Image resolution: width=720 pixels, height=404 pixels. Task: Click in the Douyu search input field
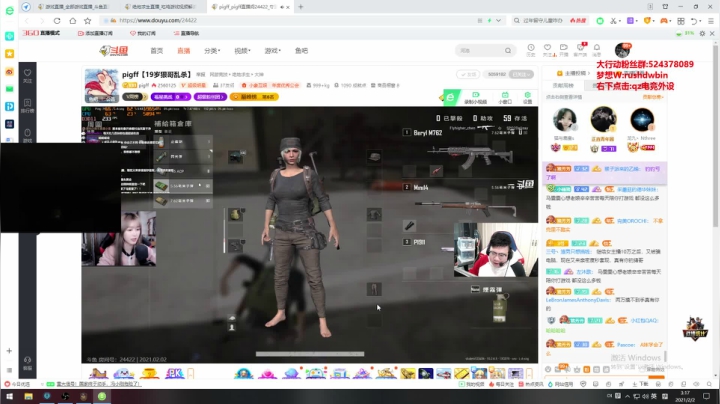(480, 50)
